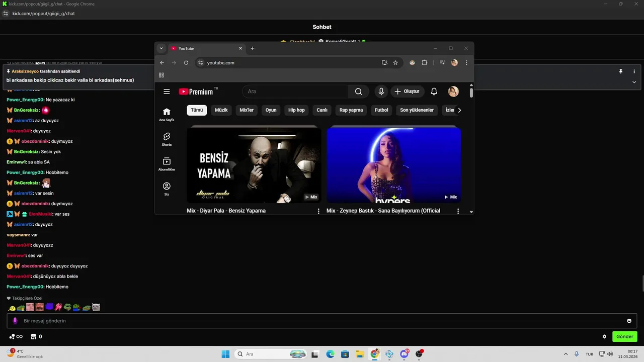Click the Kick chat scrollbar thumb
Image resolution: width=644 pixels, height=362 pixels.
point(642,284)
